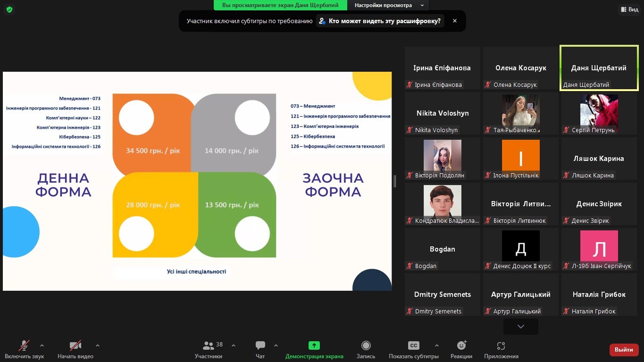Screen dimensions: 644x362
Task: Open the Реакции reactions menu
Action: pyautogui.click(x=461, y=350)
